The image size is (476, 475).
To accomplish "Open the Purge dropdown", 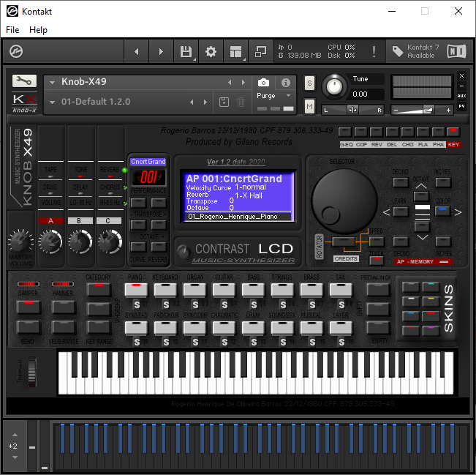I will [273, 96].
